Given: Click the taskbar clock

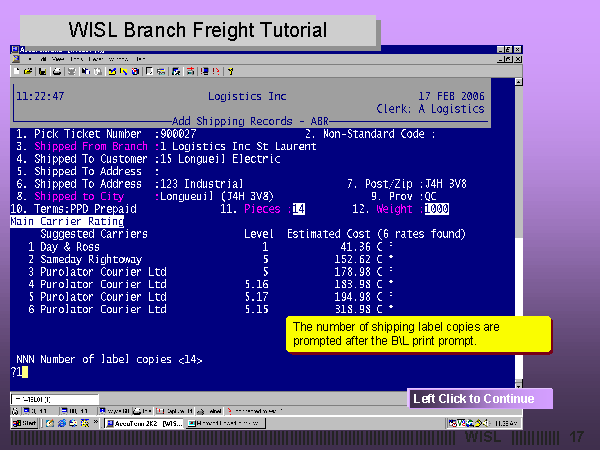Looking at the screenshot, I should 506,423.
